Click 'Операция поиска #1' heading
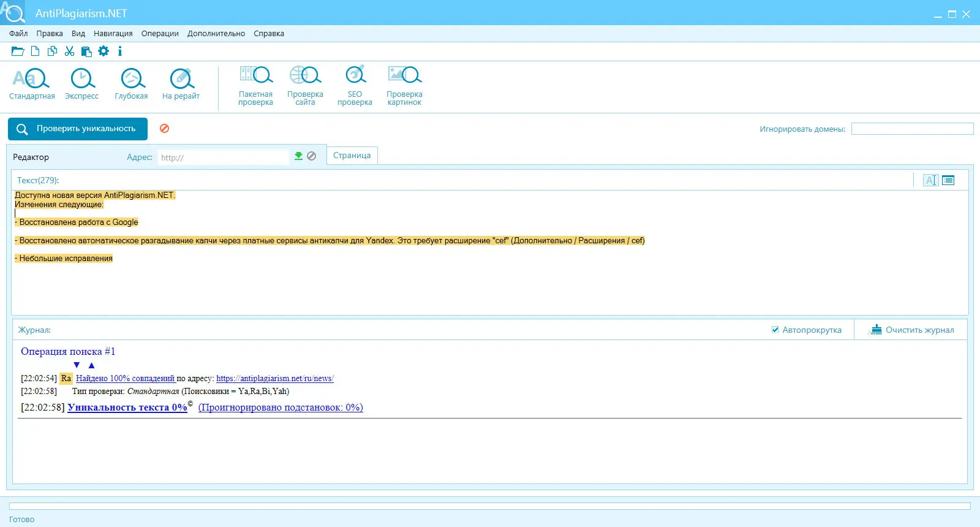 68,351
